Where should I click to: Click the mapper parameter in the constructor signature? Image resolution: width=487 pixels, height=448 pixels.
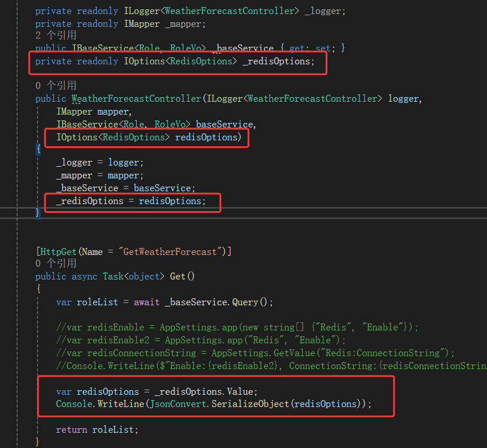coord(113,112)
